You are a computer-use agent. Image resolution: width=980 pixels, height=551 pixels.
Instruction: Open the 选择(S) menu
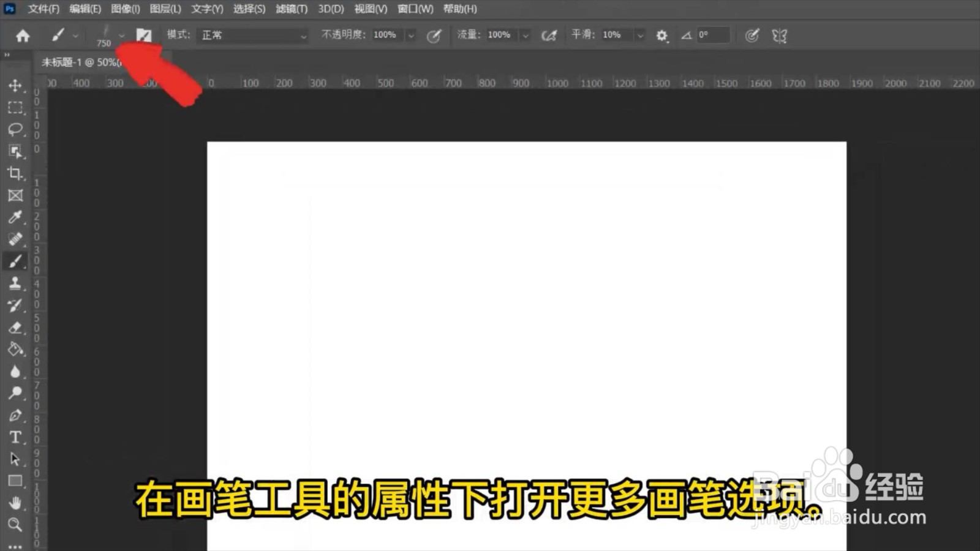tap(249, 9)
